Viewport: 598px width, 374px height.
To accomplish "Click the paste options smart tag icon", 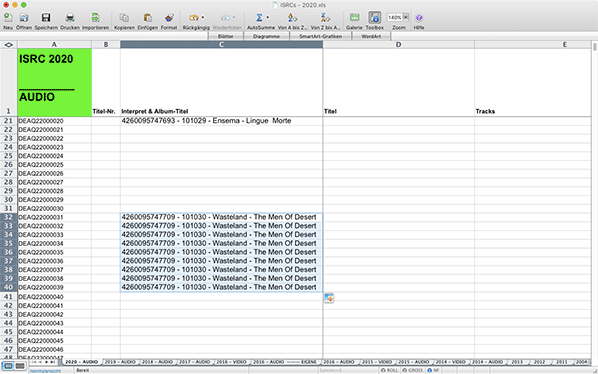I will 329,298.
